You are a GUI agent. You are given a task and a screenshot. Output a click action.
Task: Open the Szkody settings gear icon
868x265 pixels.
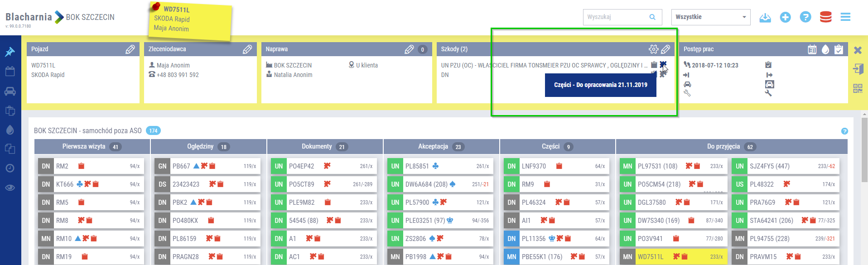(x=653, y=49)
